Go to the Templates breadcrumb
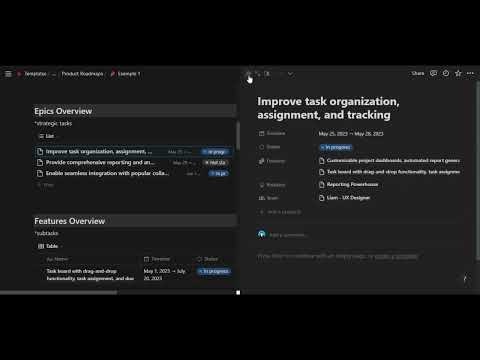This screenshot has width=480, height=360. tap(35, 74)
